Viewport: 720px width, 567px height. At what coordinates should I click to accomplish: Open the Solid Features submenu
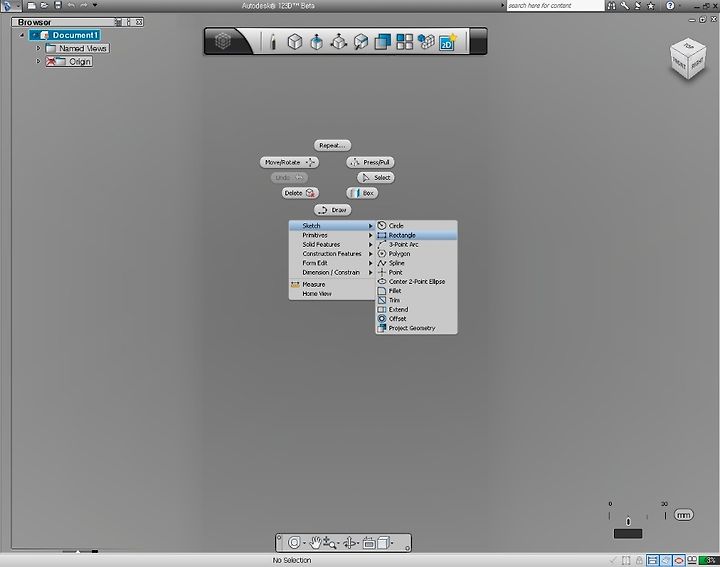click(x=332, y=244)
